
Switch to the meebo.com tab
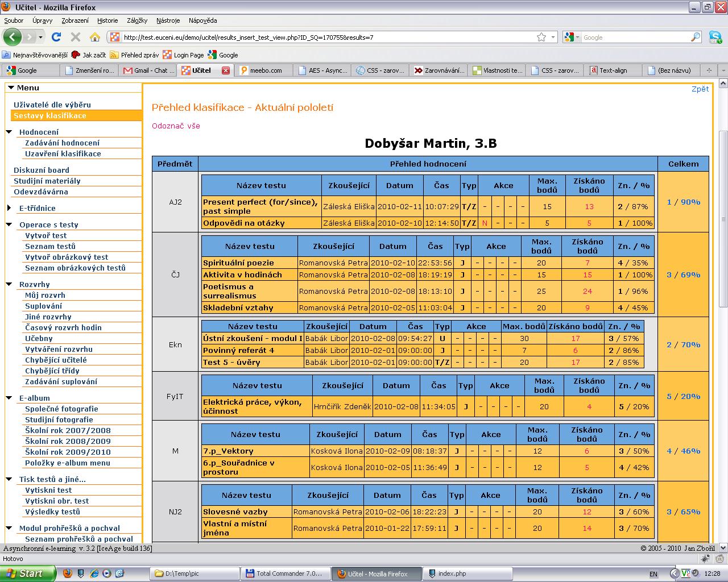coord(264,70)
